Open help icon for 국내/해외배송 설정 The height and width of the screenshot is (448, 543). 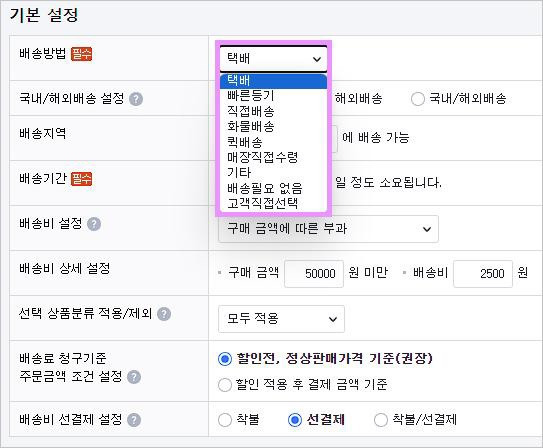(x=136, y=99)
